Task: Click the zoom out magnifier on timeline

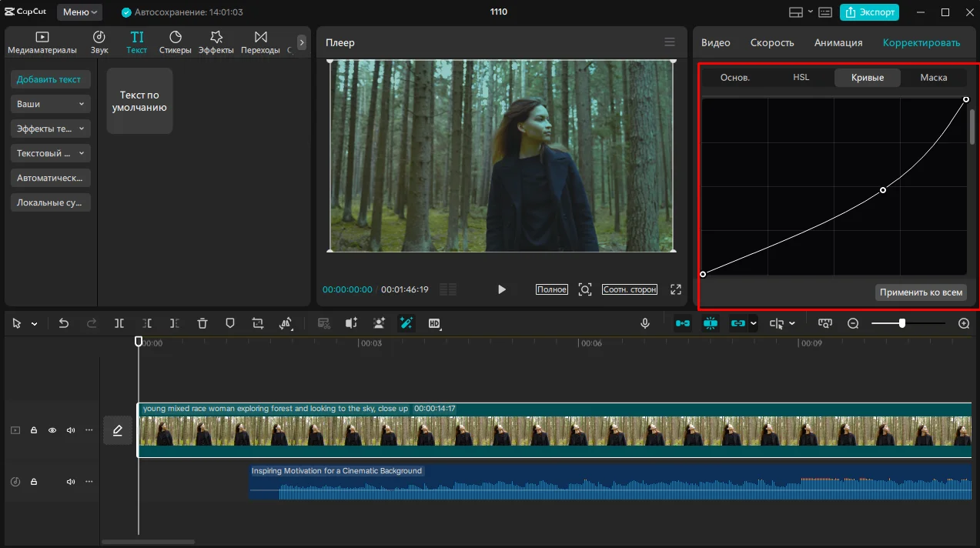Action: [x=853, y=324]
